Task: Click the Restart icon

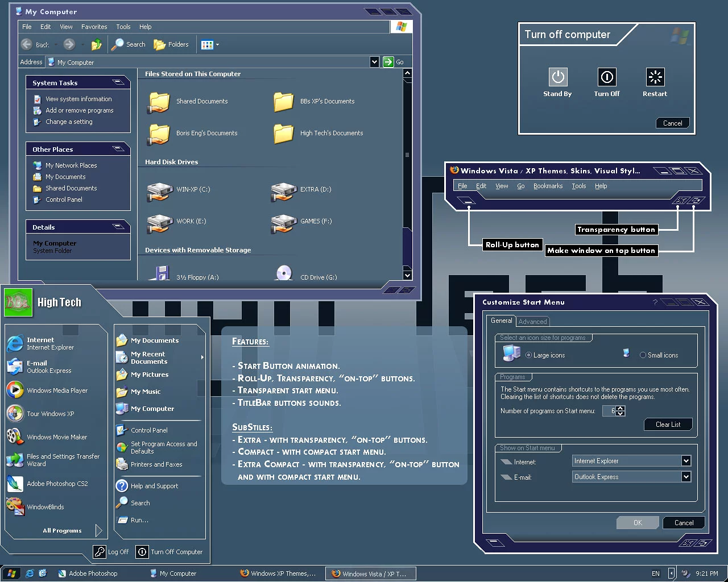Action: click(x=655, y=77)
